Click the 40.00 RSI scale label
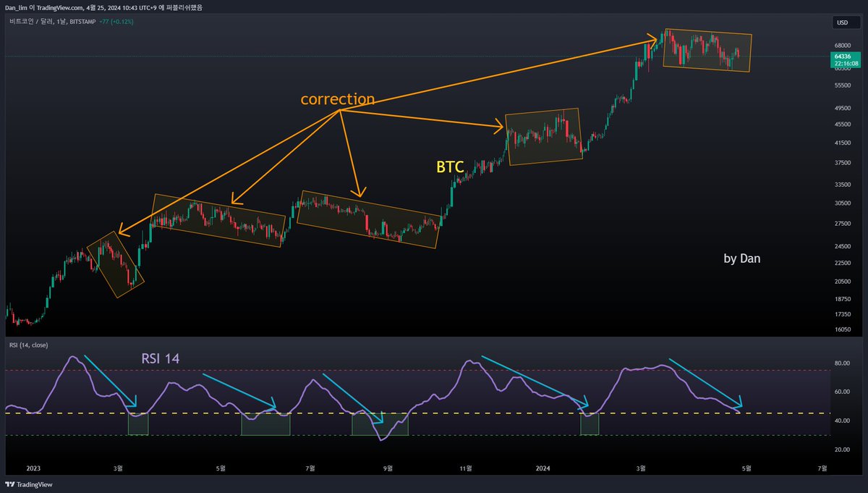Viewport: 868px width, 493px height. click(x=841, y=421)
